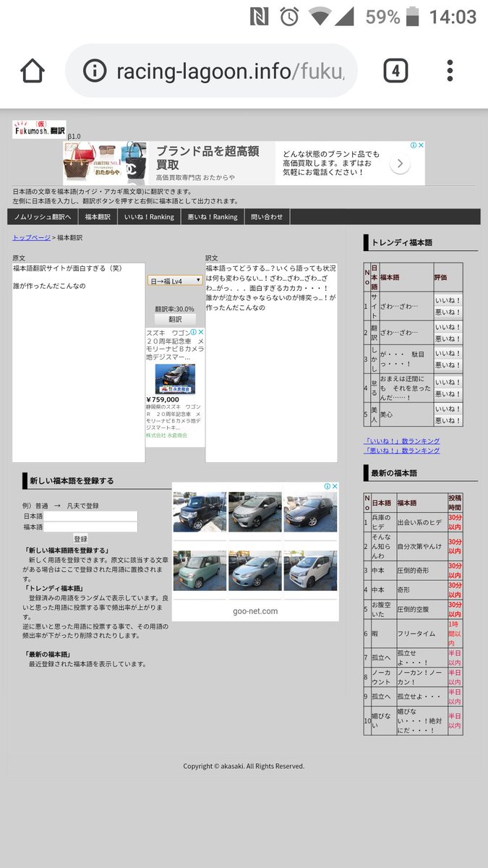Click いいね！ for row 3 しかし
Viewport: 488px width, 868px height.
pos(448,354)
